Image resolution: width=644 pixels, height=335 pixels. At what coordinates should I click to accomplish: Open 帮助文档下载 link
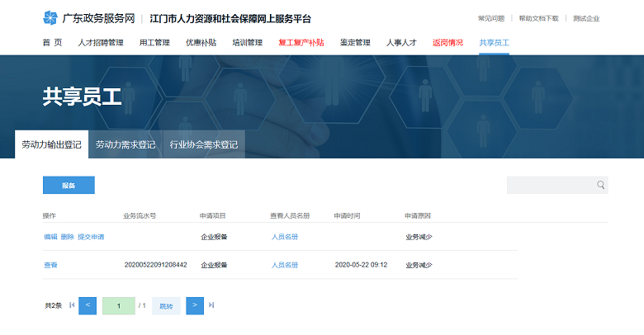point(539,18)
